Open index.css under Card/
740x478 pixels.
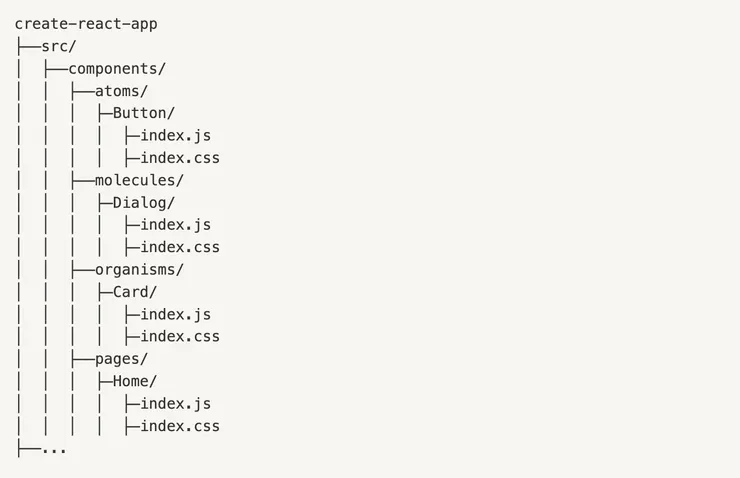click(x=180, y=337)
